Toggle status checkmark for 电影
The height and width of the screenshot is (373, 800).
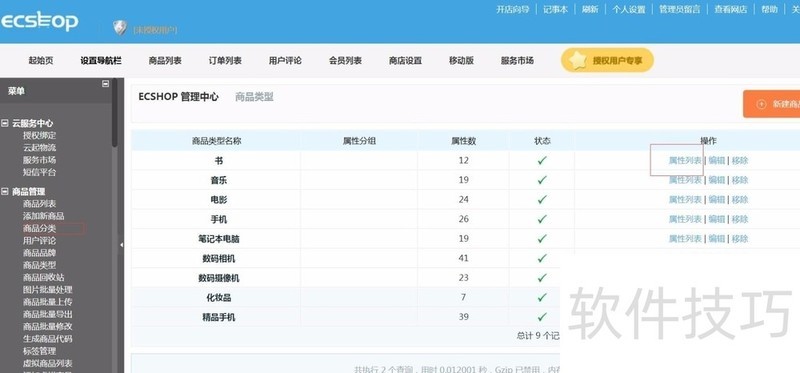click(542, 200)
